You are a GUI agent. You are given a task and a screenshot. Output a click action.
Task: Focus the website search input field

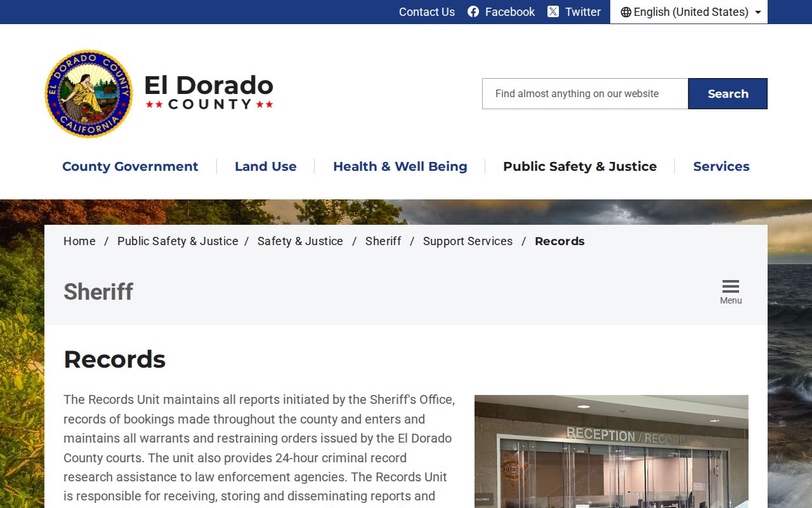pos(585,94)
